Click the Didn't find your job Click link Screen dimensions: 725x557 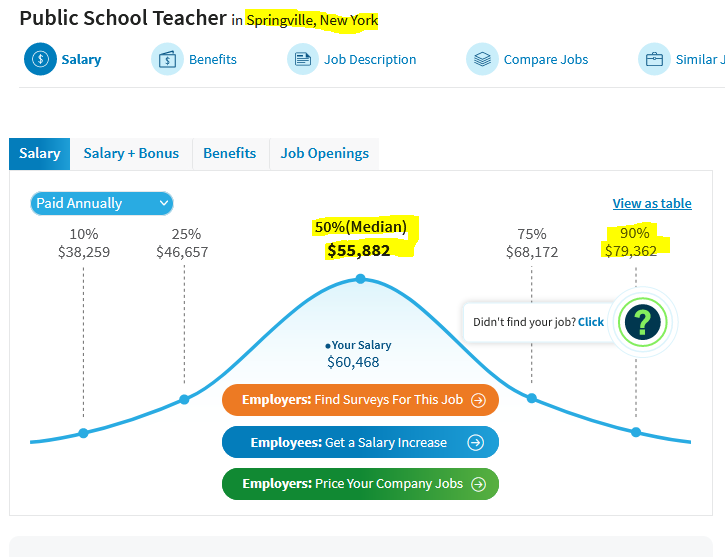tap(590, 322)
